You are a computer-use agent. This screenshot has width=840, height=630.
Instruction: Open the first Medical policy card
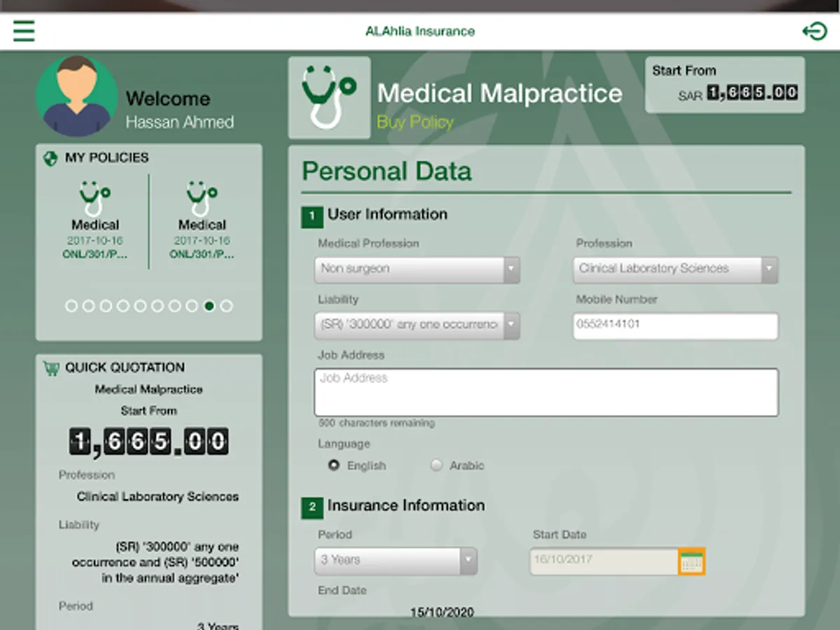point(95,220)
